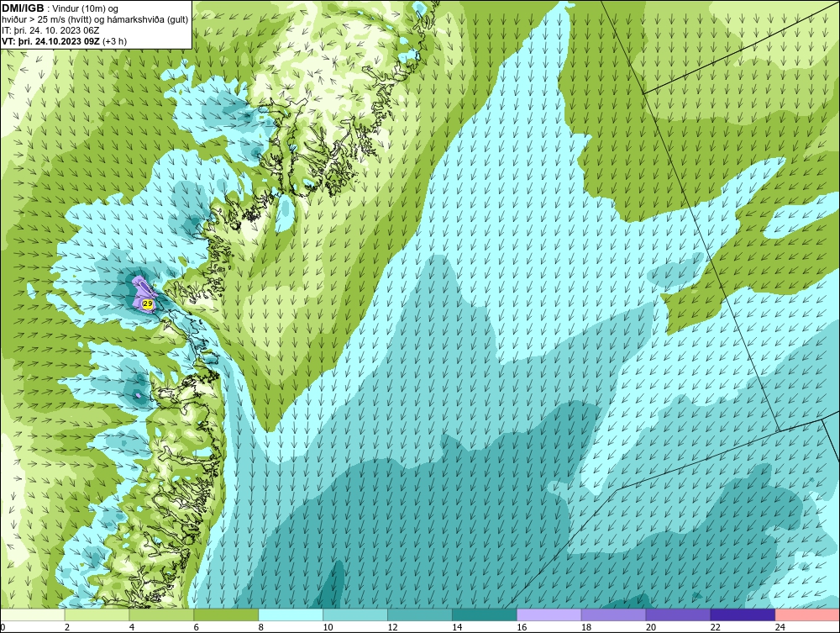The width and height of the screenshot is (840, 633).
Task: Click the 2–4 m/s light green swatch
Action: coord(97,615)
